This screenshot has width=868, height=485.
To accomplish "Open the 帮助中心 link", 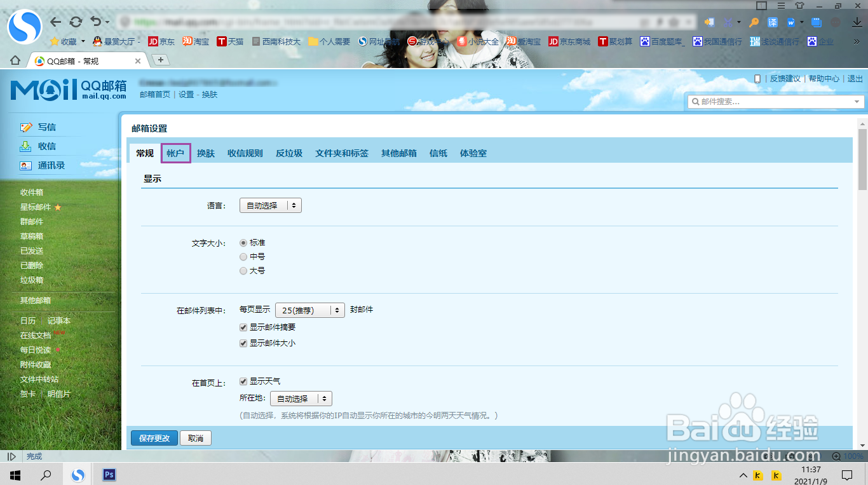I will click(x=824, y=79).
